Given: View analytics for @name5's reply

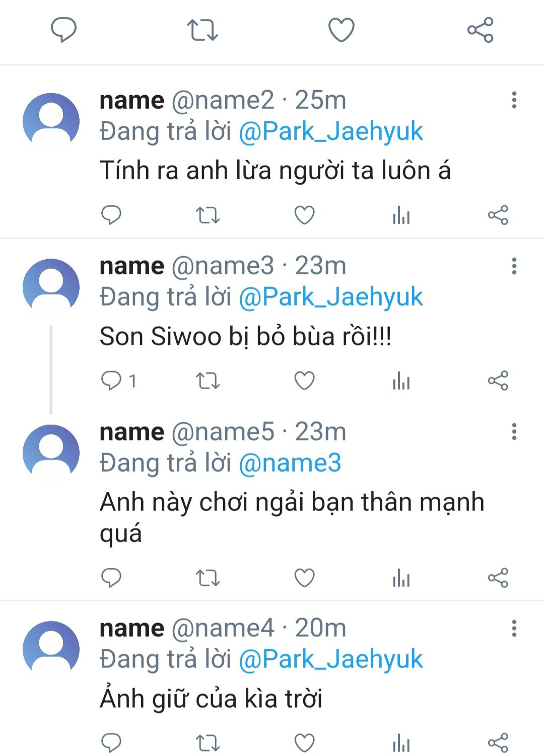Looking at the screenshot, I should pyautogui.click(x=401, y=578).
